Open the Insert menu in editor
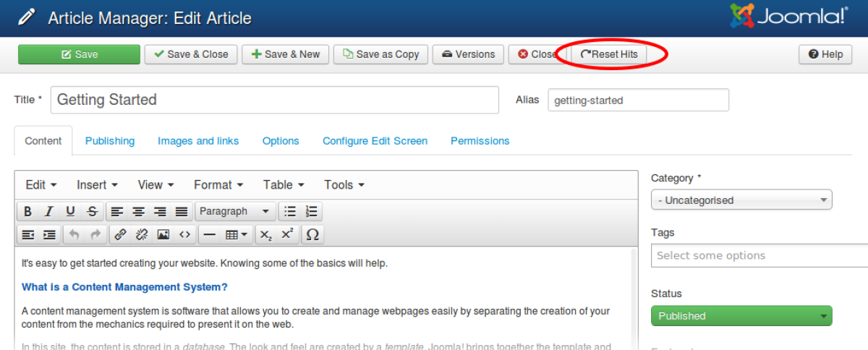Screen dimensions: 868x350 click(x=97, y=185)
